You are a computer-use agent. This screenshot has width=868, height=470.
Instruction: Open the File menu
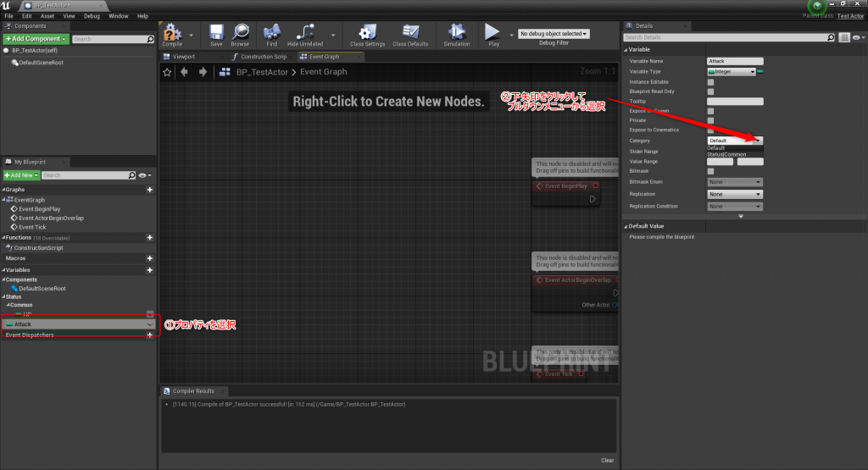[8, 16]
